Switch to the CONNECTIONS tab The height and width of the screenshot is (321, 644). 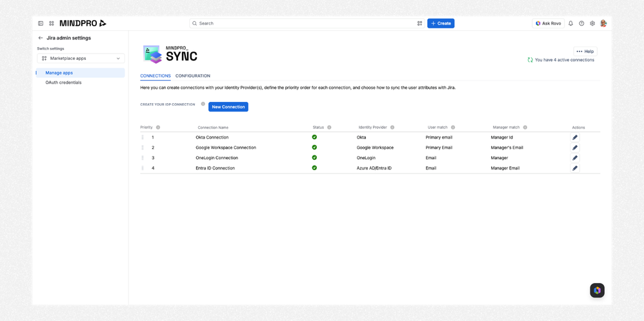156,76
